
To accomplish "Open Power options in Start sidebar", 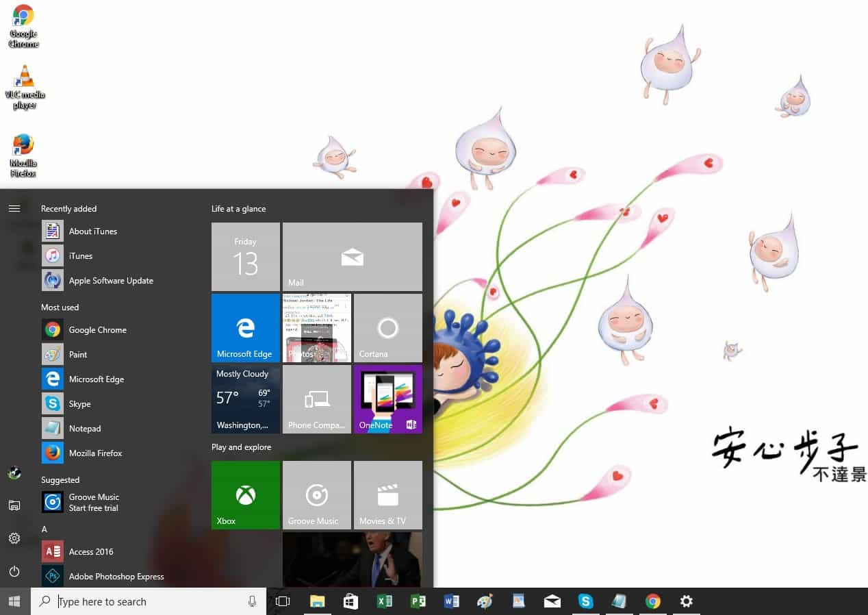I will pyautogui.click(x=14, y=571).
